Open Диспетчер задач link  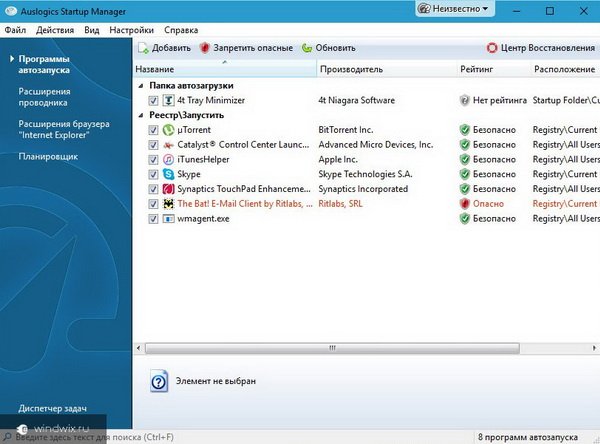[52, 408]
